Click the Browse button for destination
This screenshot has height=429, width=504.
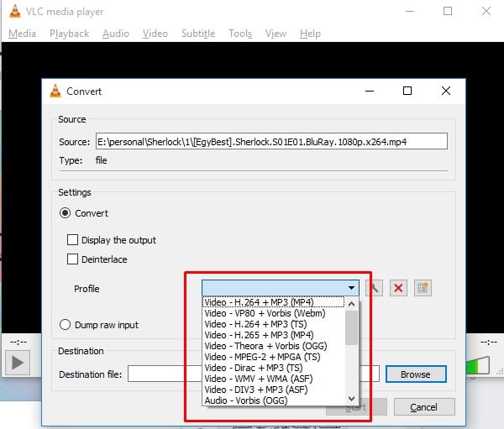[415, 374]
